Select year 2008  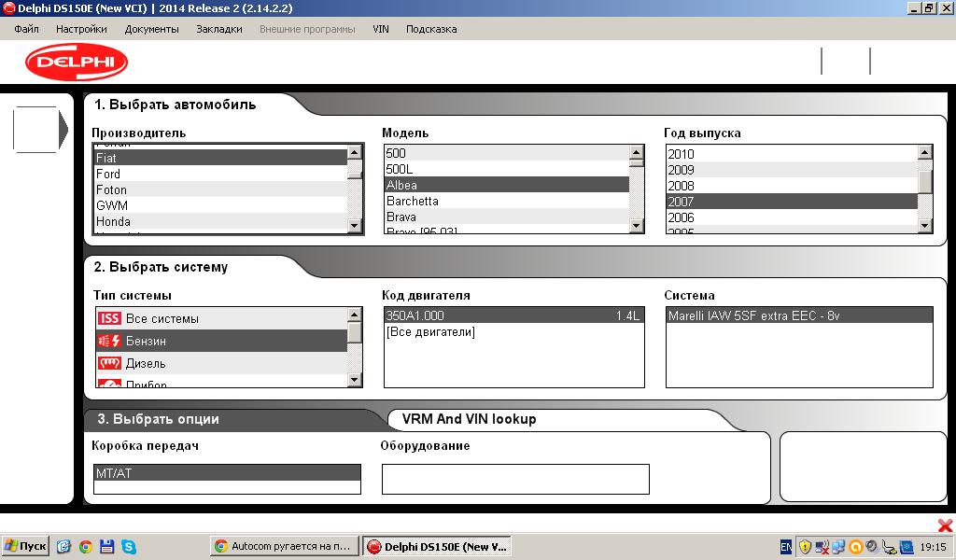coord(792,186)
